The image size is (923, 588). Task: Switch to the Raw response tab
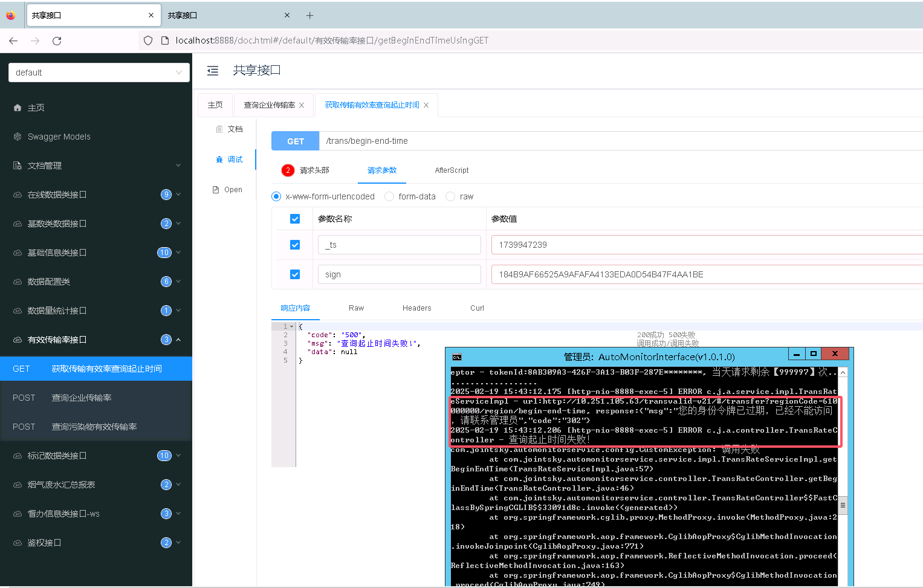tap(356, 308)
